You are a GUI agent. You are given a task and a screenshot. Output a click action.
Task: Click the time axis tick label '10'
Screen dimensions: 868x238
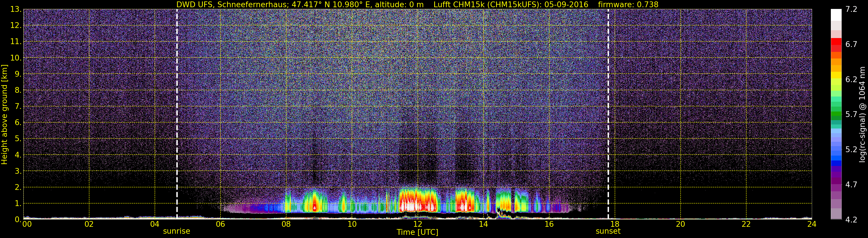[x=352, y=224]
